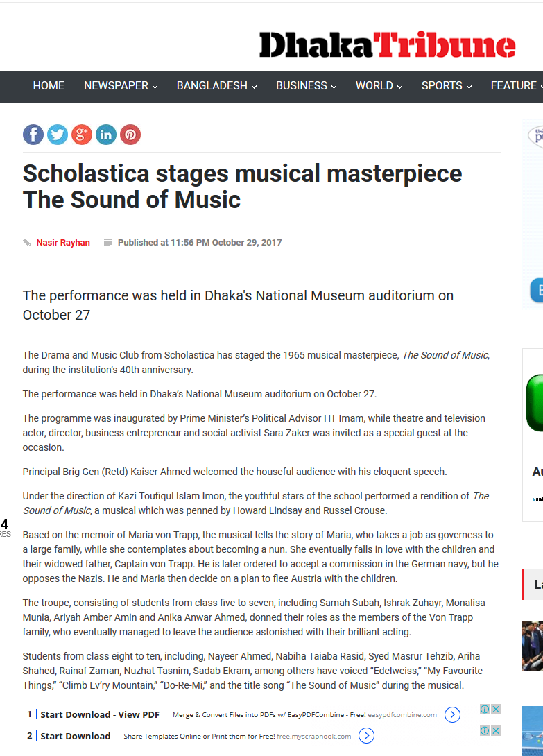The width and height of the screenshot is (543, 756).
Task: Share via Google Plus icon
Action: [82, 135]
